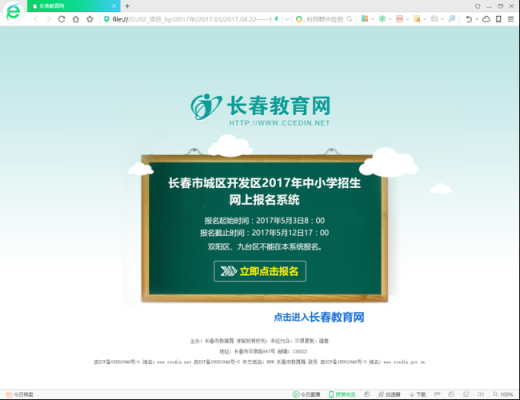
Task: Click the yellow extension icon in toolbar
Action: (417, 19)
